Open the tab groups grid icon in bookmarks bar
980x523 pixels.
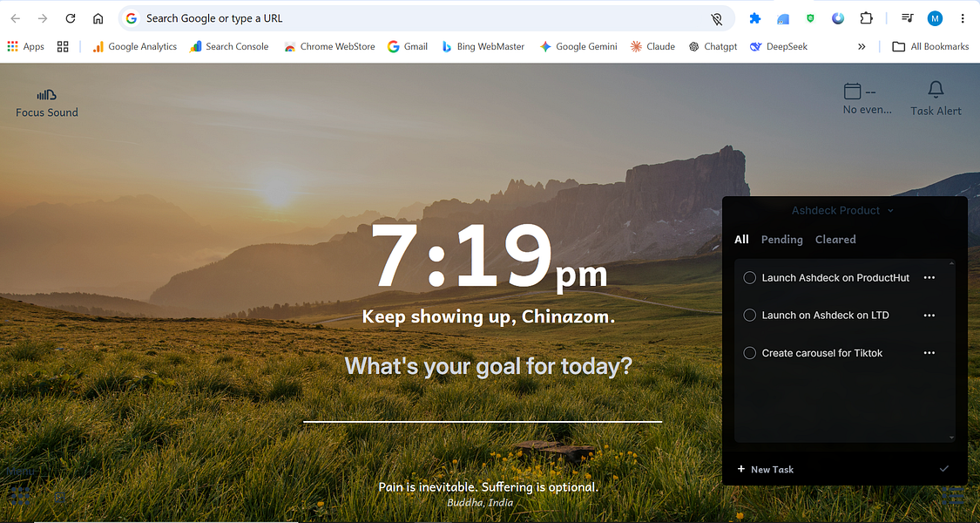point(63,46)
